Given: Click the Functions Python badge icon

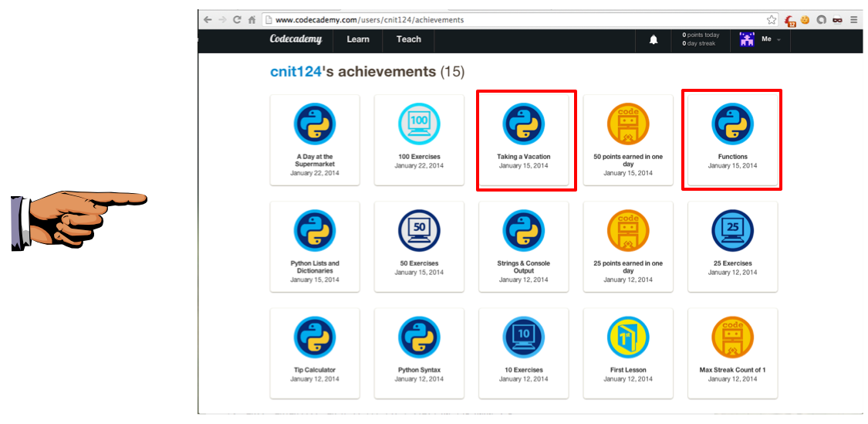Looking at the screenshot, I should [x=732, y=124].
